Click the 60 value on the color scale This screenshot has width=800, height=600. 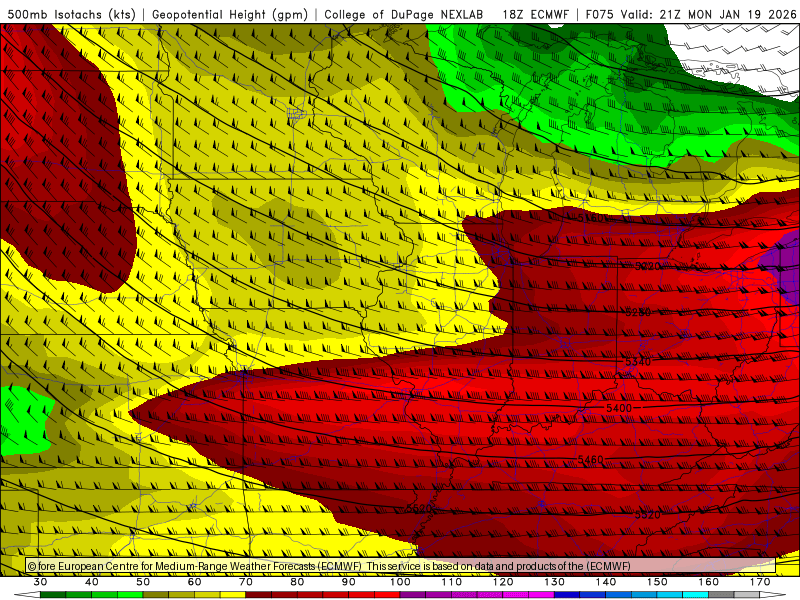tap(194, 582)
